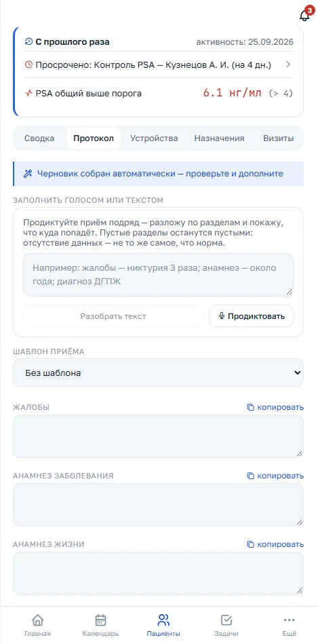Image resolution: width=318 pixels, height=644 pixels.
Task: Go to the 'Назначения' tab
Action: [219, 138]
